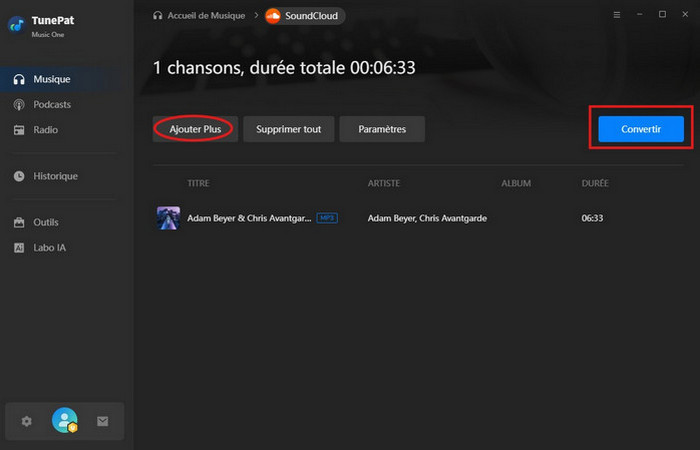Open the hamburger menu icon in title bar
700x450 pixels.
pos(615,15)
